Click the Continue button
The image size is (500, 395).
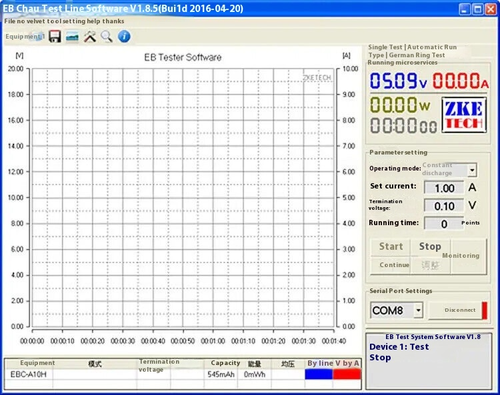(391, 265)
